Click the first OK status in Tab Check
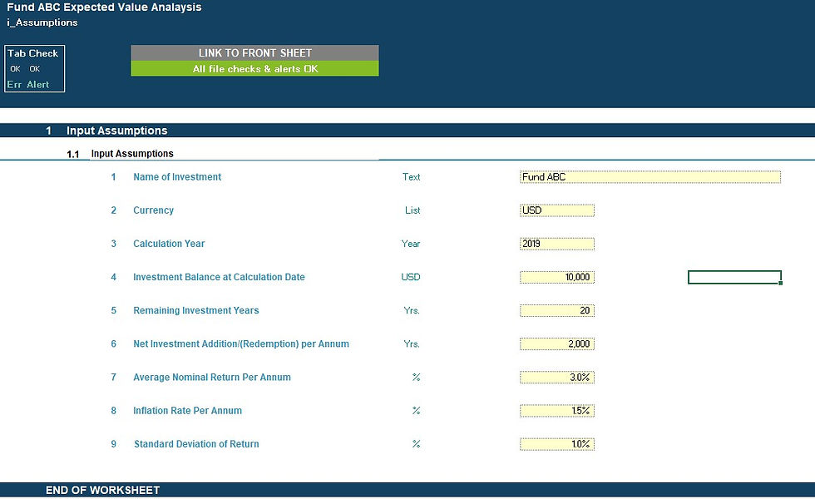Screen dimensions: 815x504 pyautogui.click(x=15, y=68)
